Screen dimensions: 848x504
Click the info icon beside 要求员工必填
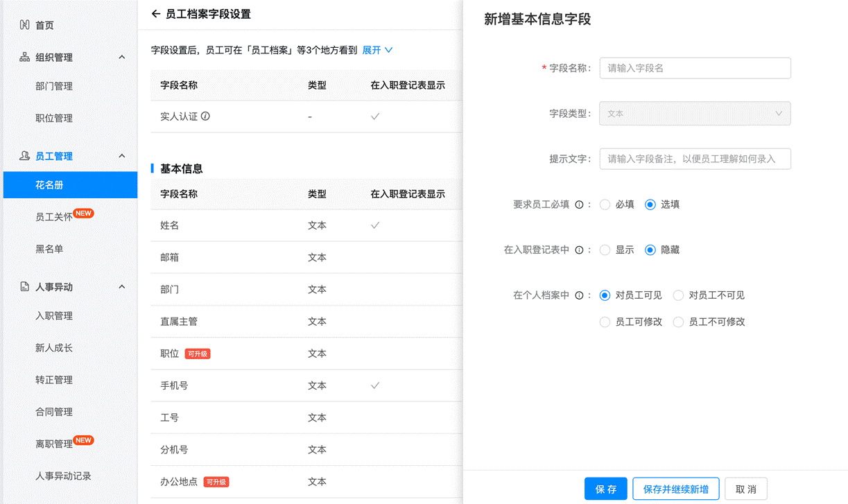click(579, 205)
